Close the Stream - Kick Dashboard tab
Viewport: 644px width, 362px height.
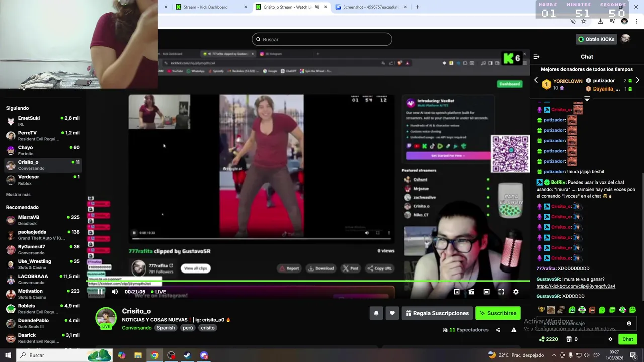click(x=246, y=7)
